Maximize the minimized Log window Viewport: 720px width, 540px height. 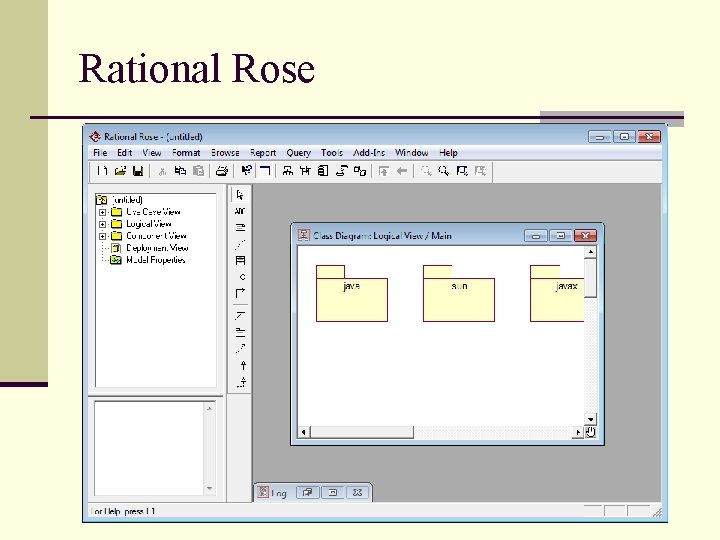pos(332,492)
